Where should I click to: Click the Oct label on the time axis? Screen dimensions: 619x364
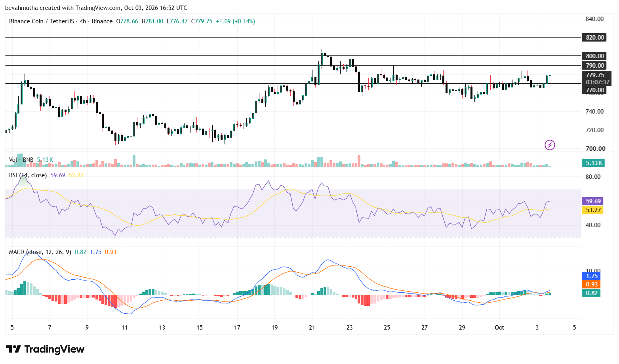[x=499, y=328]
